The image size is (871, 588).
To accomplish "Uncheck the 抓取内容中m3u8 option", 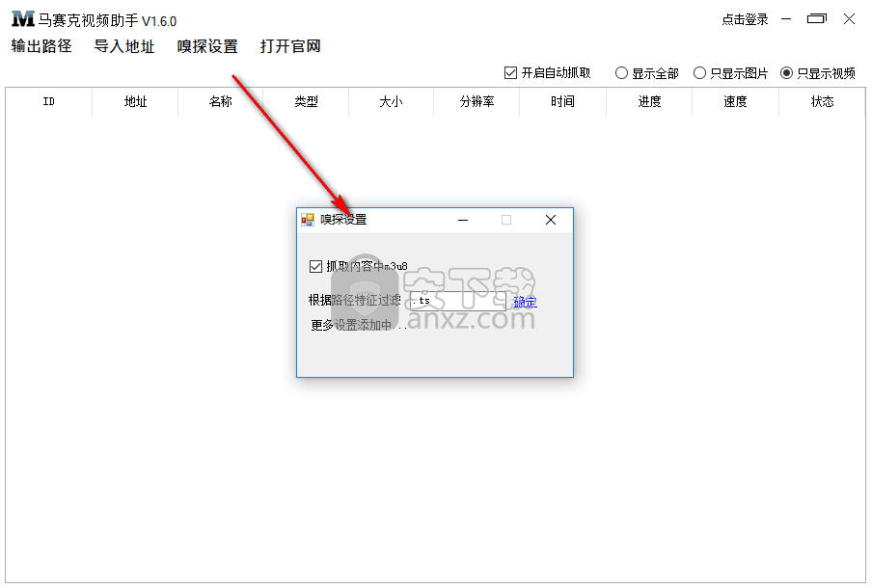I will point(315,266).
